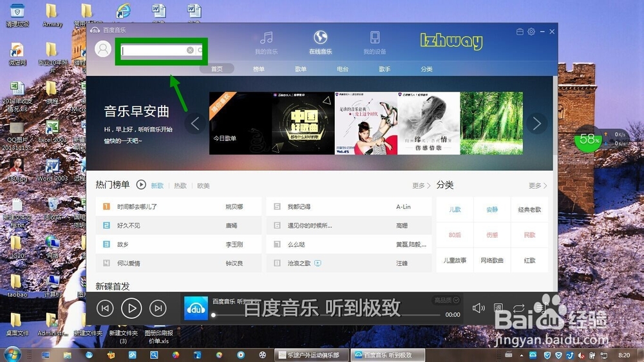Open the 高品质 quality dropdown
Image resolution: width=644 pixels, height=362 pixels.
pyautogui.click(x=446, y=300)
